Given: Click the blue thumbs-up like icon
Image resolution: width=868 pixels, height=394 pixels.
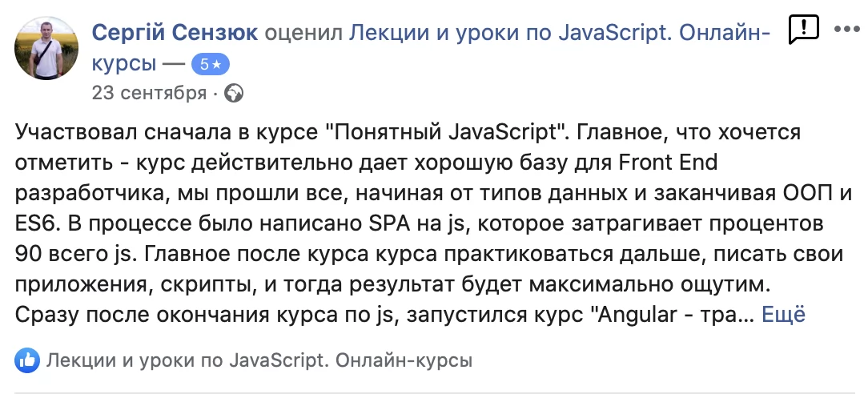Looking at the screenshot, I should (28, 360).
